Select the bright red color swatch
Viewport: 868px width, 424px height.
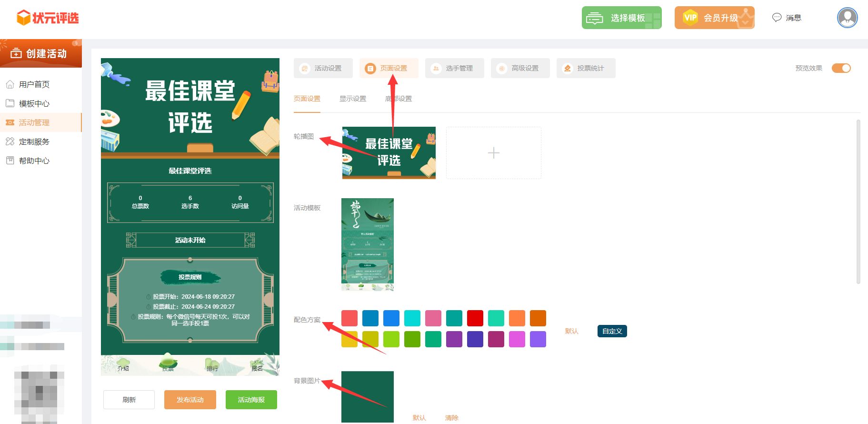pos(475,318)
